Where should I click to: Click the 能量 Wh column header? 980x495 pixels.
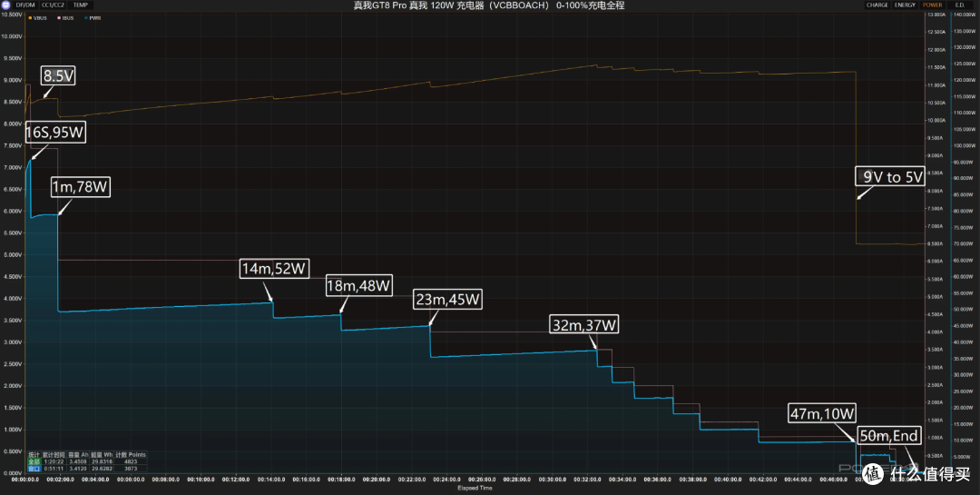[102, 455]
